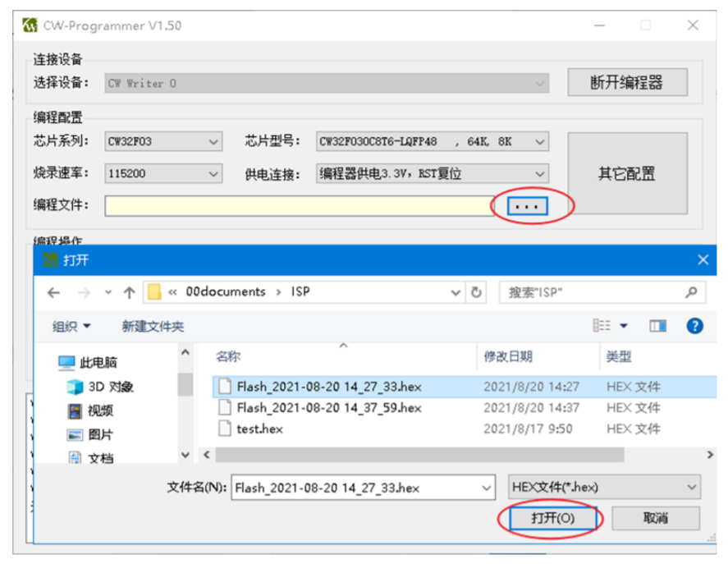Click horizontal scrollbar right arrow
This screenshot has width=728, height=564.
710,454
